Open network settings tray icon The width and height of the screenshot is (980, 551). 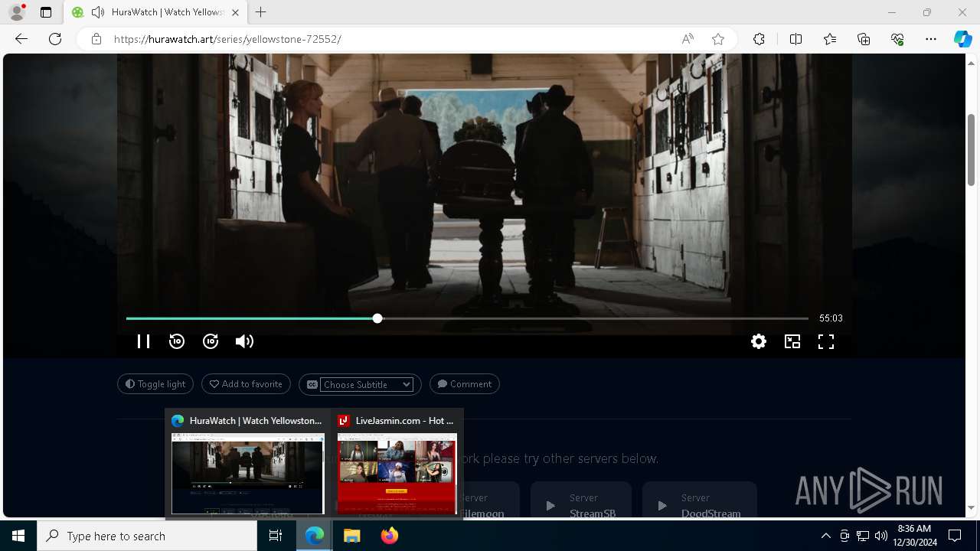863,536
